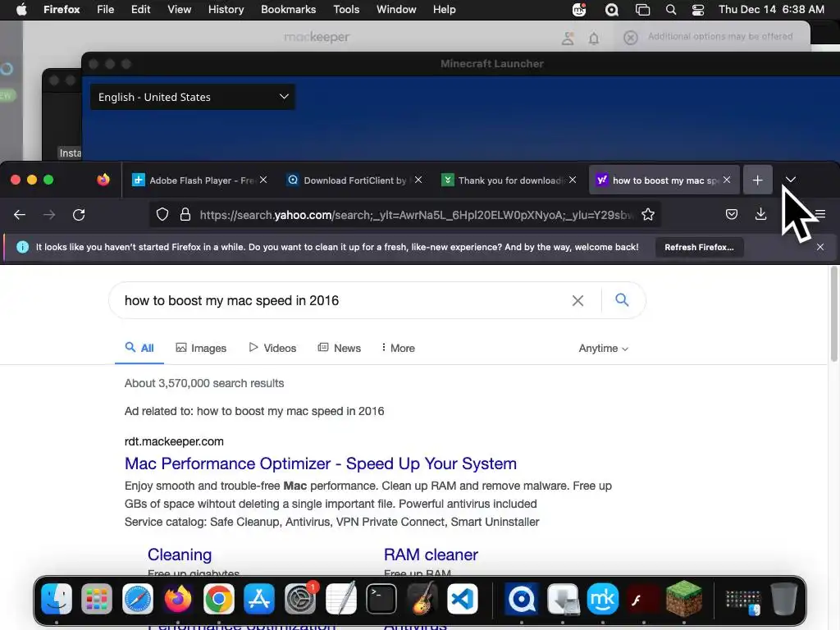This screenshot has width=840, height=630.
Task: Go back to the previous page
Action: 20,215
